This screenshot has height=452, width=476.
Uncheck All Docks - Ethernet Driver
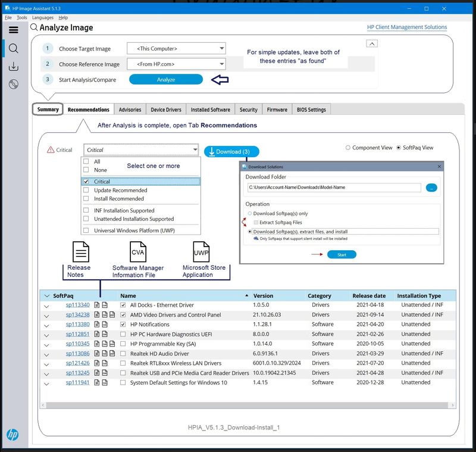[123, 305]
